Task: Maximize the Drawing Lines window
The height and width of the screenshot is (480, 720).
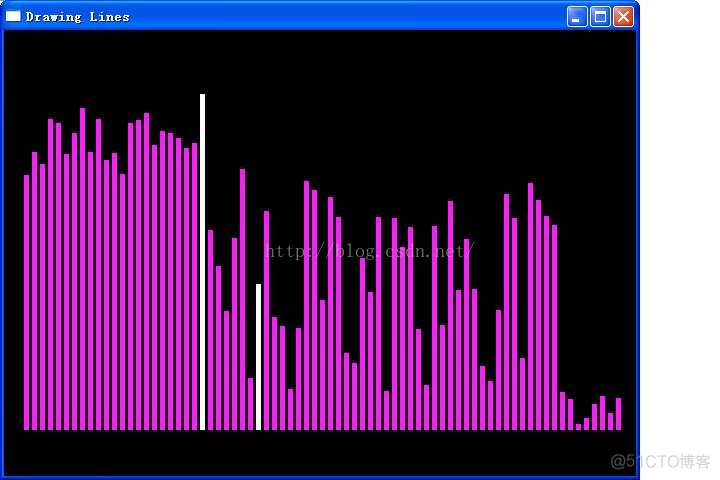Action: pos(600,17)
